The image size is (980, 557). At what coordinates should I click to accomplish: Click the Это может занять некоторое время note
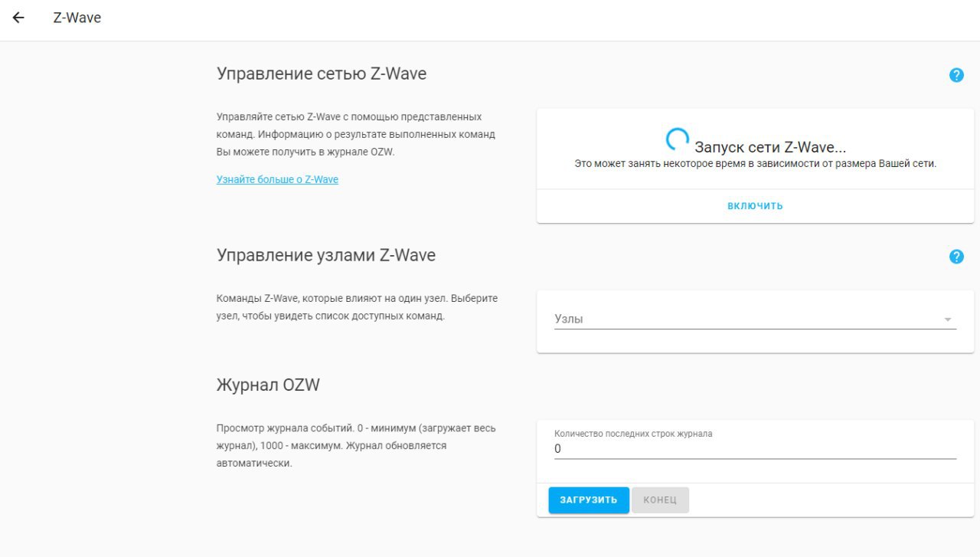click(756, 163)
